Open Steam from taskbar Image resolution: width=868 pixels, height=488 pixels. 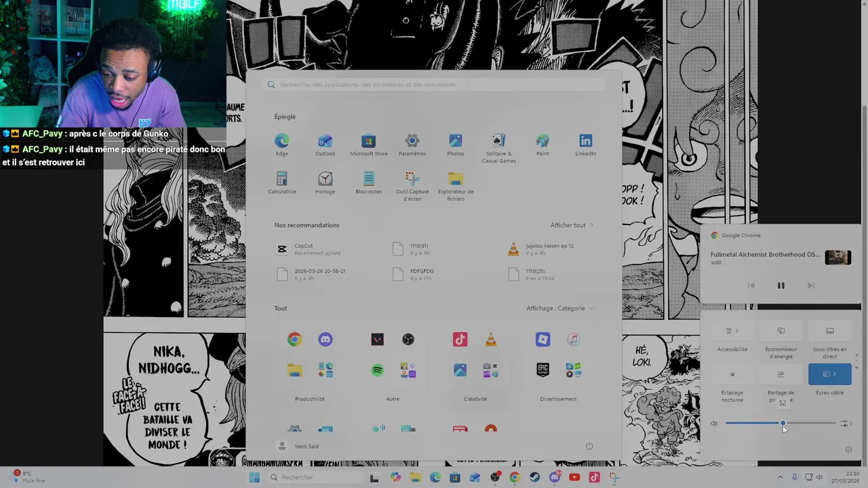coord(535,477)
